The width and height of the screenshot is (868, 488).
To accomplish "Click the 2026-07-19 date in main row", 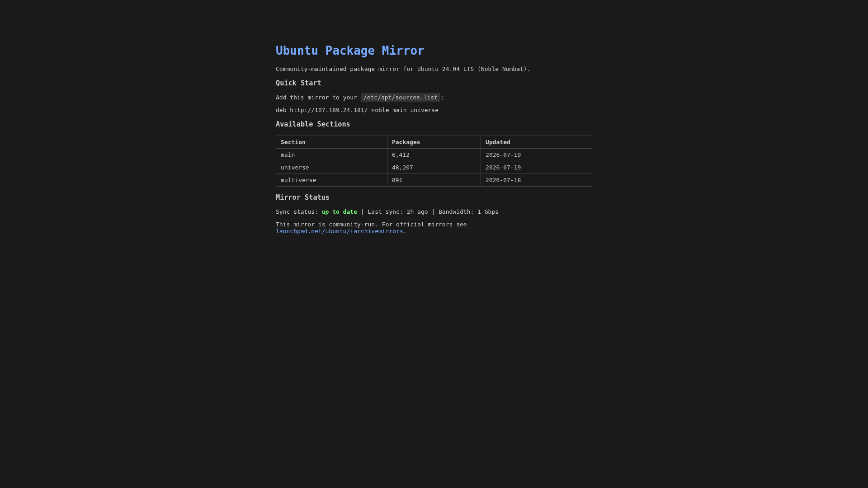I will point(503,155).
